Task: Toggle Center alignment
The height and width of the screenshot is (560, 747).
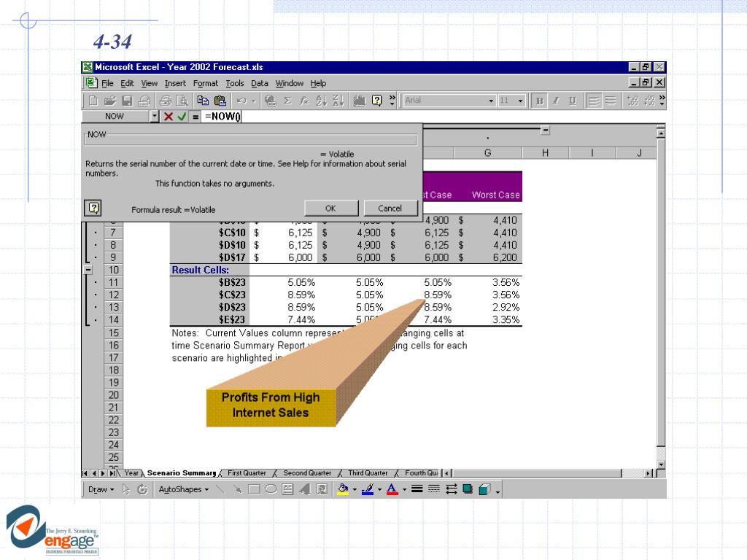Action: 611,101
